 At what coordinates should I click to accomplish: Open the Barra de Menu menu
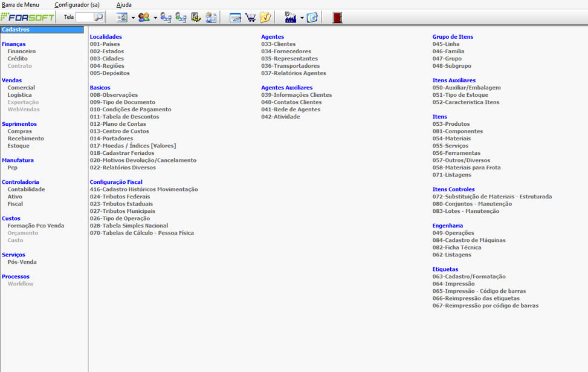pos(21,5)
